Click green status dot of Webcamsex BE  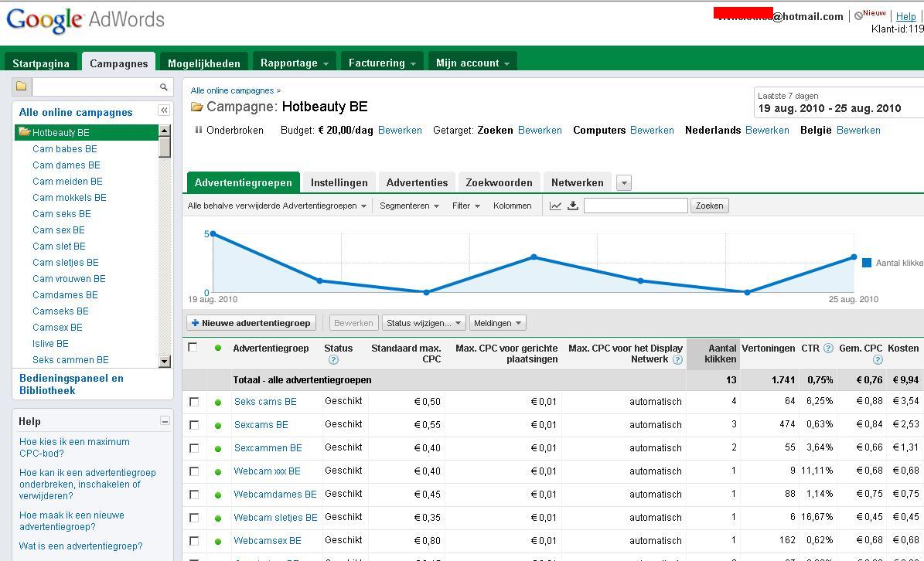coord(218,541)
